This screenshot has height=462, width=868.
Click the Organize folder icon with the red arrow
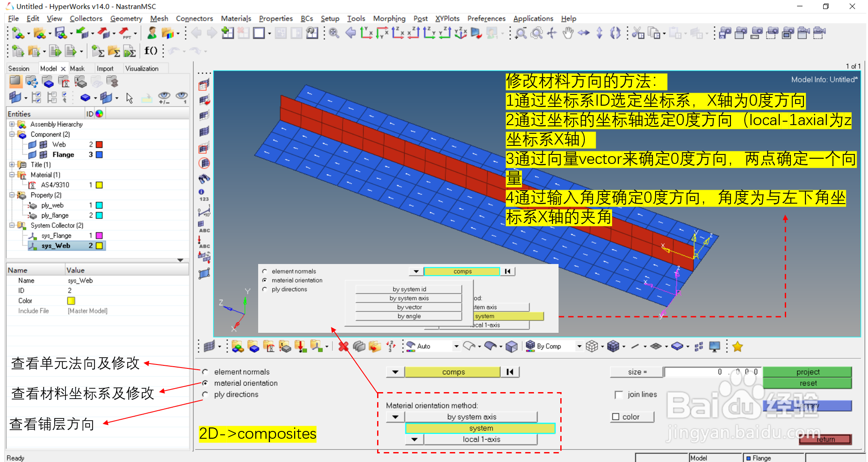(x=375, y=346)
